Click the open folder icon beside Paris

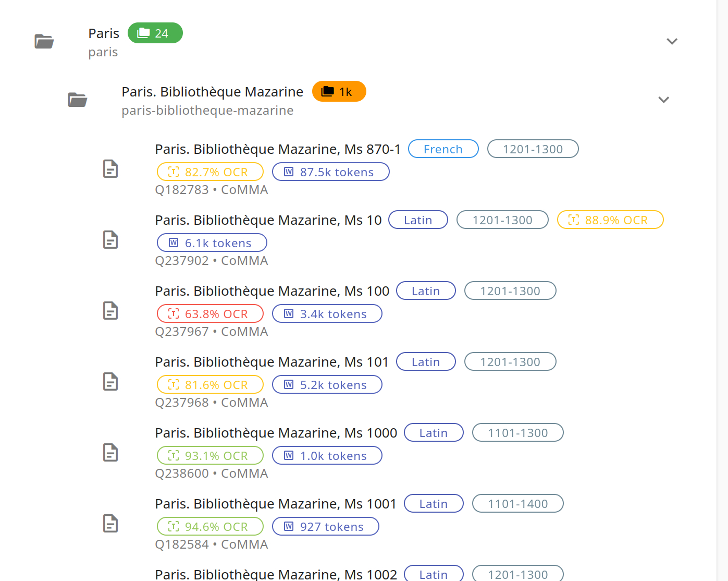pos(44,41)
